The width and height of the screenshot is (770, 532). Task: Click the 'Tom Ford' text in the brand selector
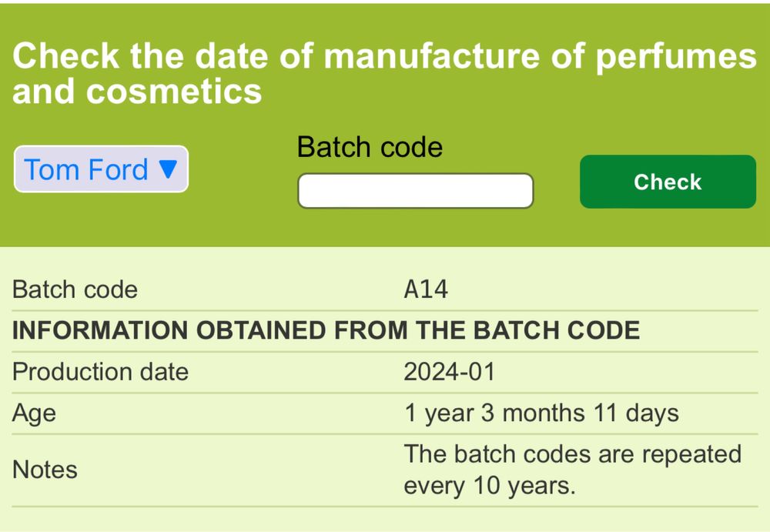pos(86,169)
